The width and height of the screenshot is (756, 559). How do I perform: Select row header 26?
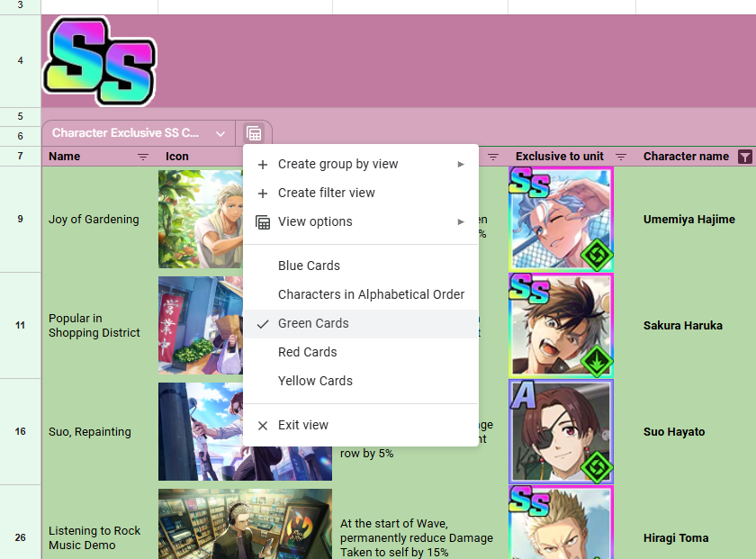click(x=20, y=523)
